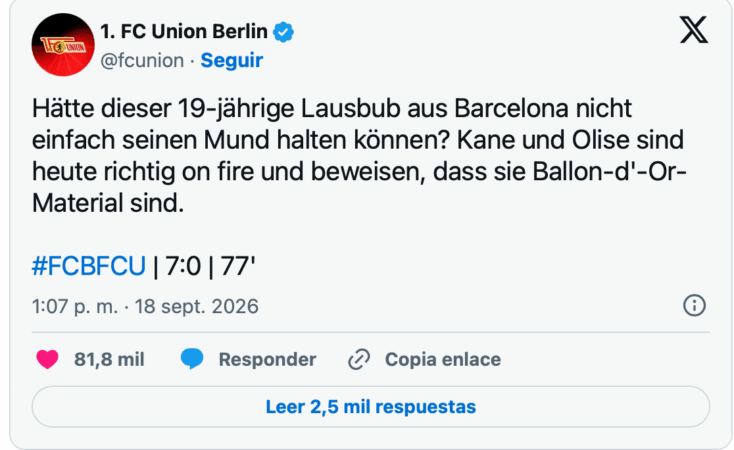
Task: Click the 81,8 mil likes count
Action: pos(109,360)
